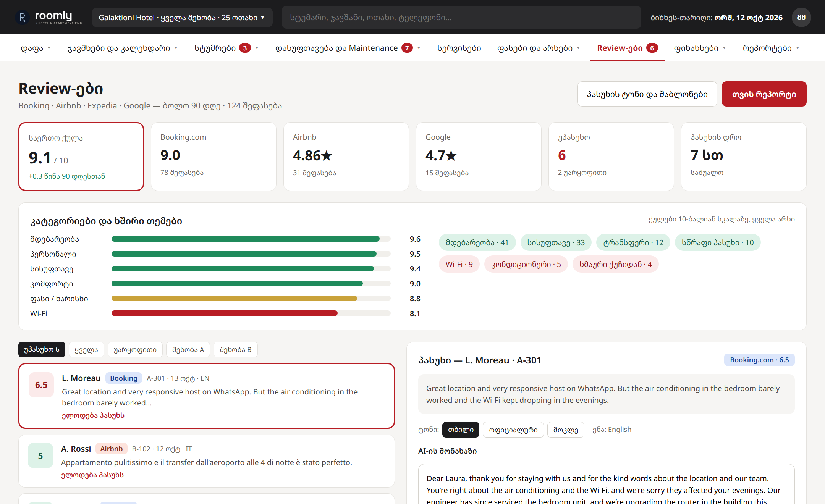Click the თვის რეპორტი button
The image size is (825, 504).
(x=764, y=94)
